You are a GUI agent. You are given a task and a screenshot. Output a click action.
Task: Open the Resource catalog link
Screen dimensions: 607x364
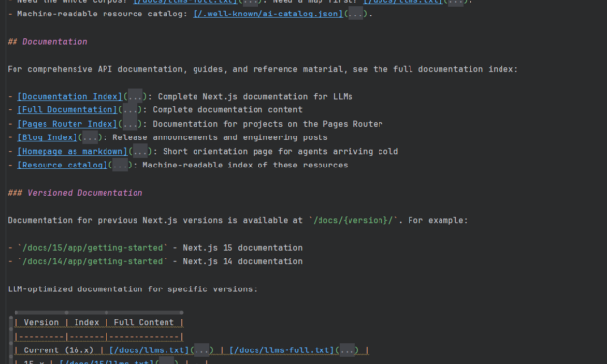(x=62, y=165)
